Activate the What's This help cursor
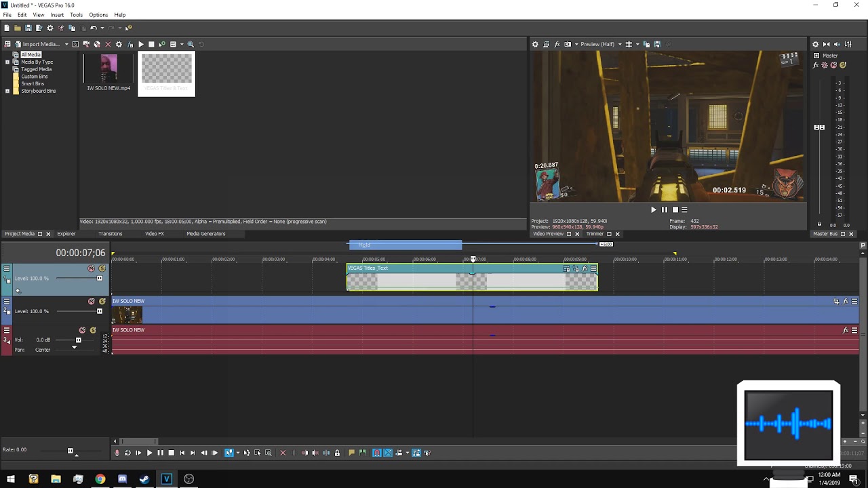 click(x=128, y=28)
